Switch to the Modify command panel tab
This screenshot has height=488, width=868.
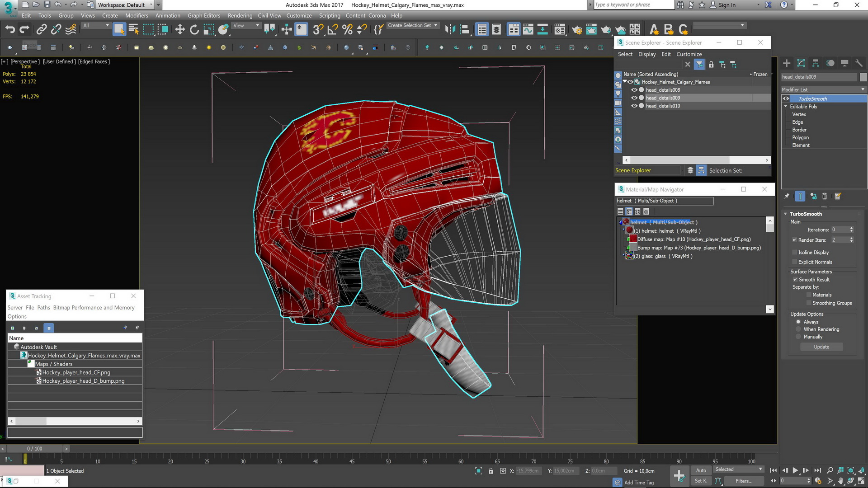point(801,63)
